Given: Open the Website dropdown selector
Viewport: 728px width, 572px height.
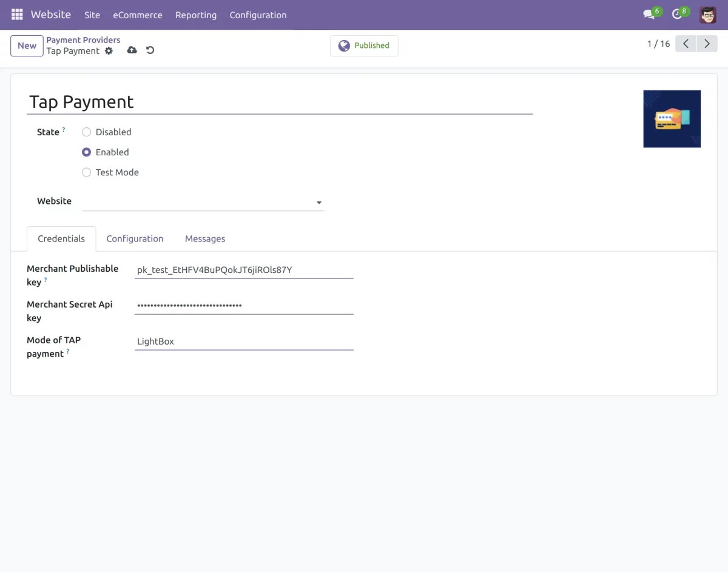Looking at the screenshot, I should [318, 202].
